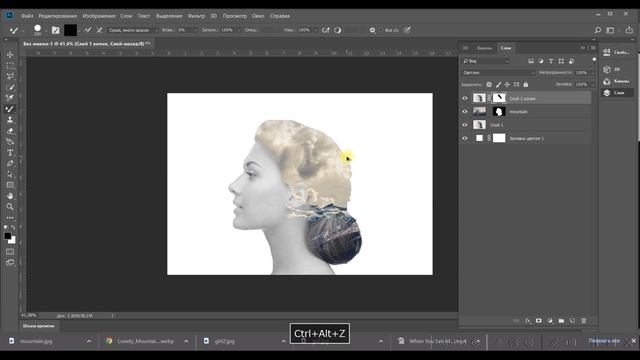The image size is (640, 360).
Task: Switch to the 'Каналы' tab in panel group
Action: click(x=484, y=48)
